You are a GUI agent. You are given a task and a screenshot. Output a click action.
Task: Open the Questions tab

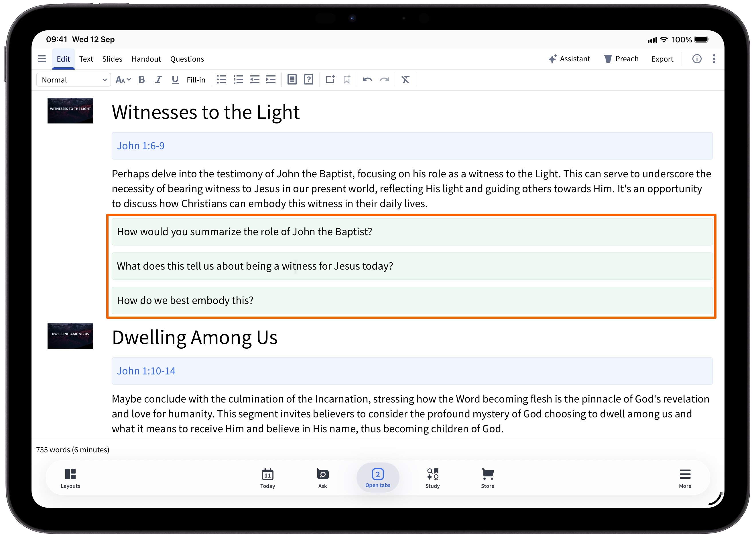click(187, 59)
